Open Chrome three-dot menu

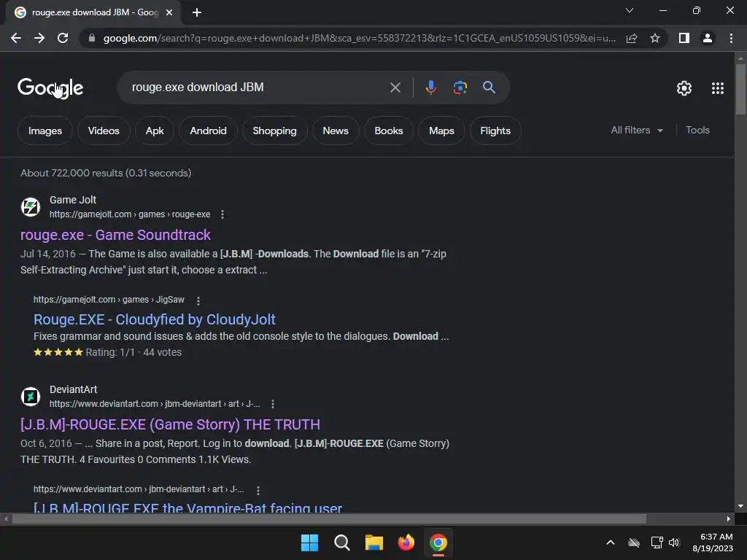(731, 38)
